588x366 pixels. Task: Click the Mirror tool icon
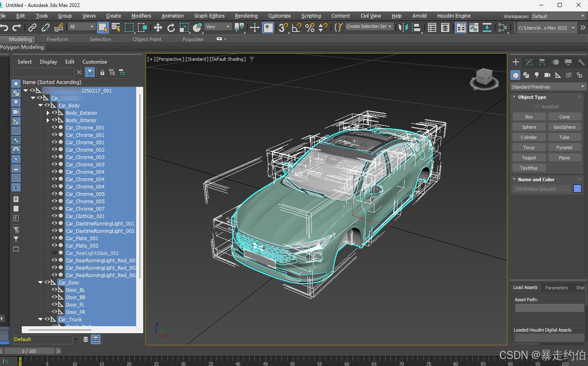pos(403,27)
